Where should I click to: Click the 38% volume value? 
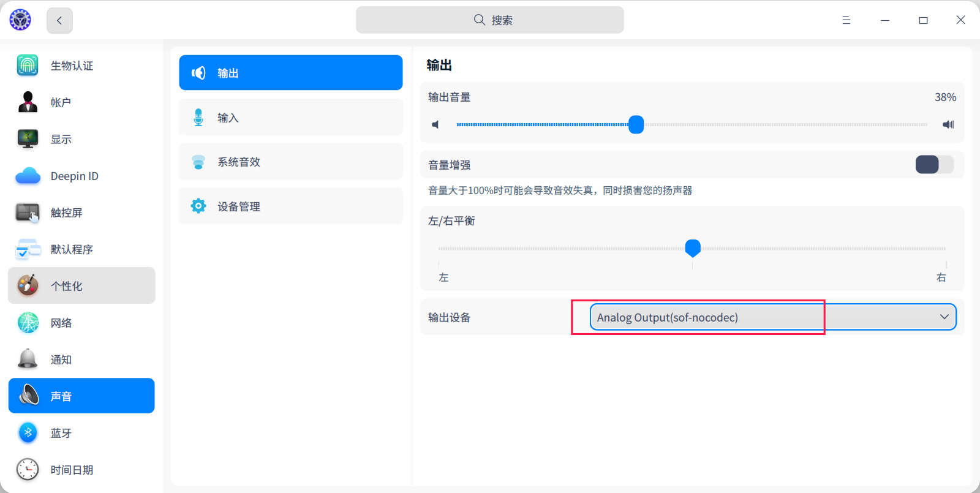[945, 97]
